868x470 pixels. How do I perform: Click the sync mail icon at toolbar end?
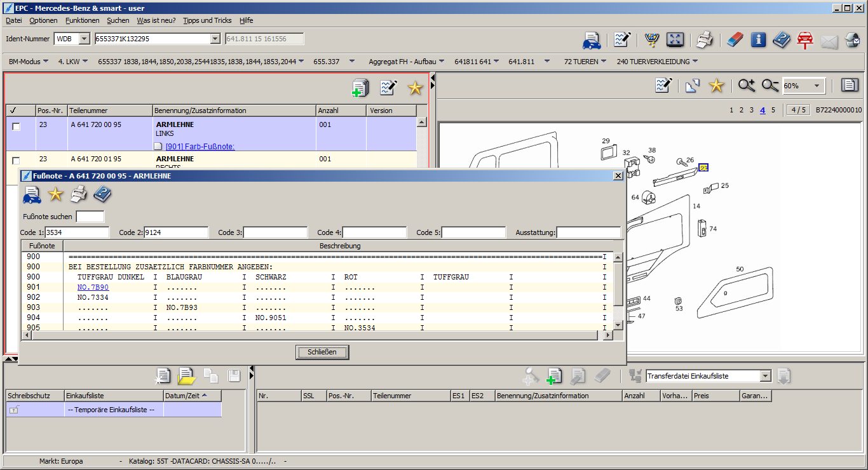tap(852, 40)
